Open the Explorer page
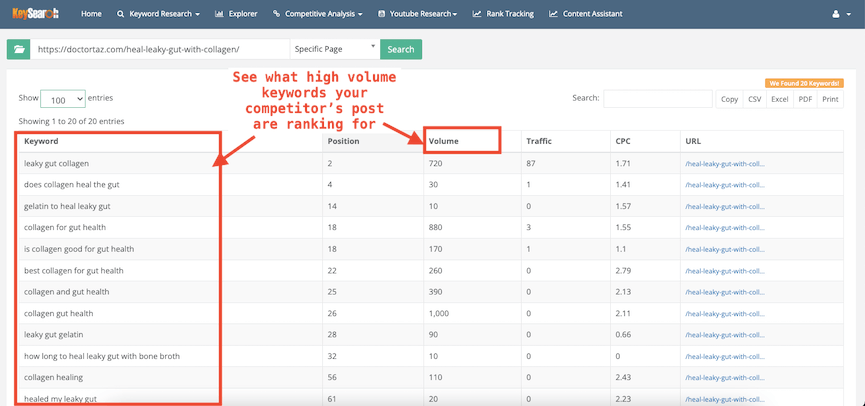 pos(236,14)
